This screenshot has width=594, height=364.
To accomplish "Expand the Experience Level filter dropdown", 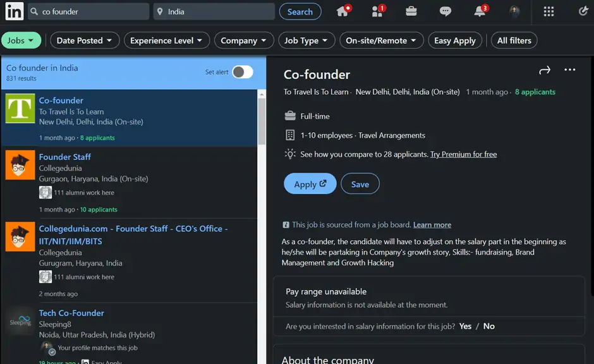I will coord(166,40).
